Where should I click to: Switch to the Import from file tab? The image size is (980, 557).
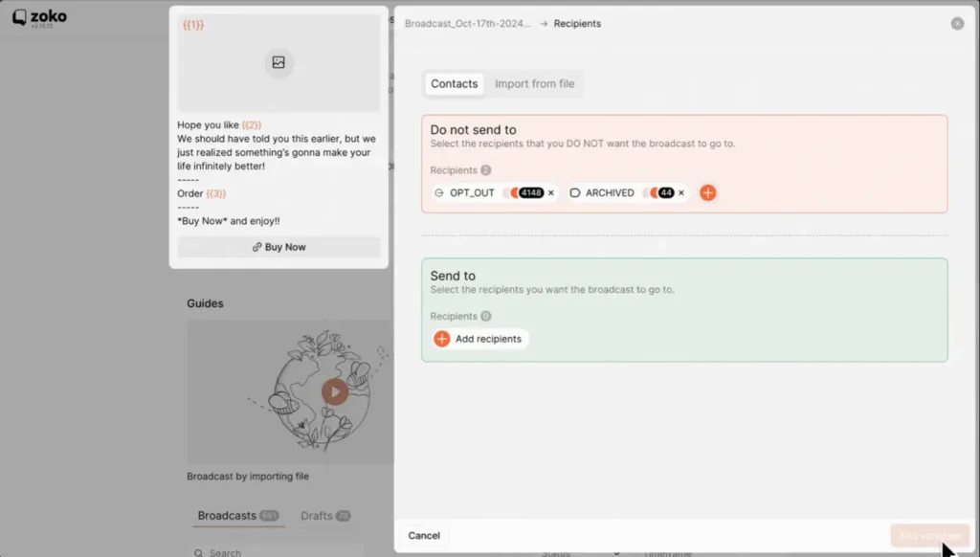534,83
